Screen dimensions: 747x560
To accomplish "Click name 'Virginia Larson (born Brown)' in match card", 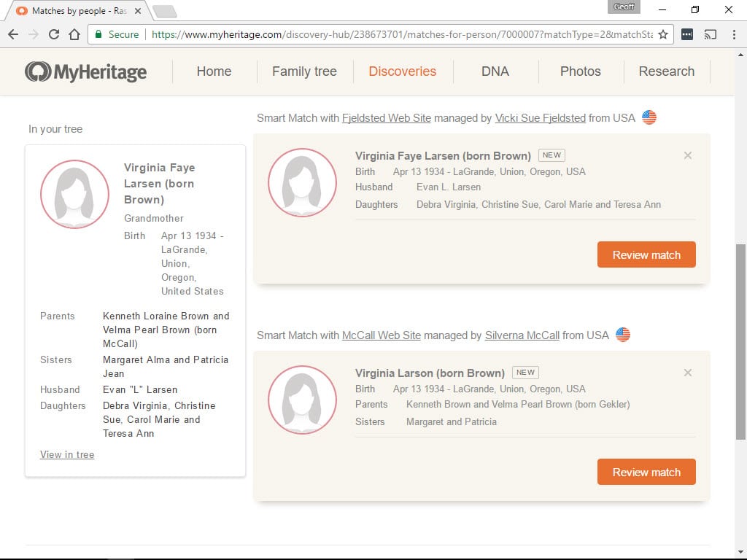I will tap(430, 373).
